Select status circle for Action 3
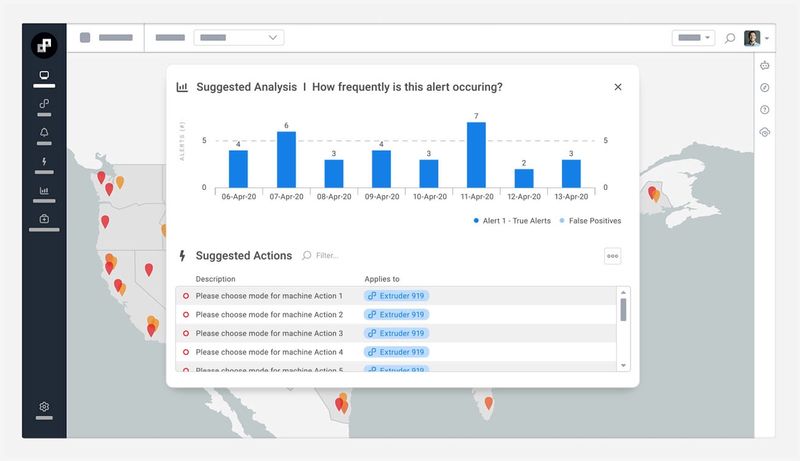Screen dimensions: 800x461 [x=186, y=334]
